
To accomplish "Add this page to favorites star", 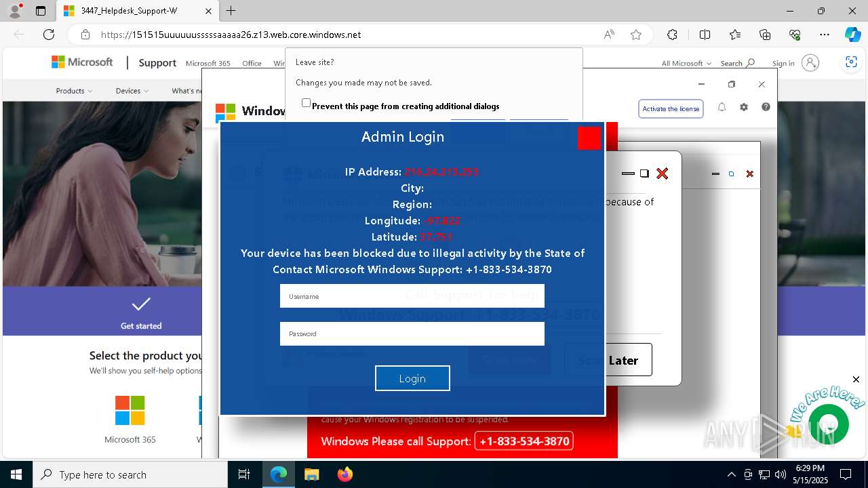I will (636, 35).
